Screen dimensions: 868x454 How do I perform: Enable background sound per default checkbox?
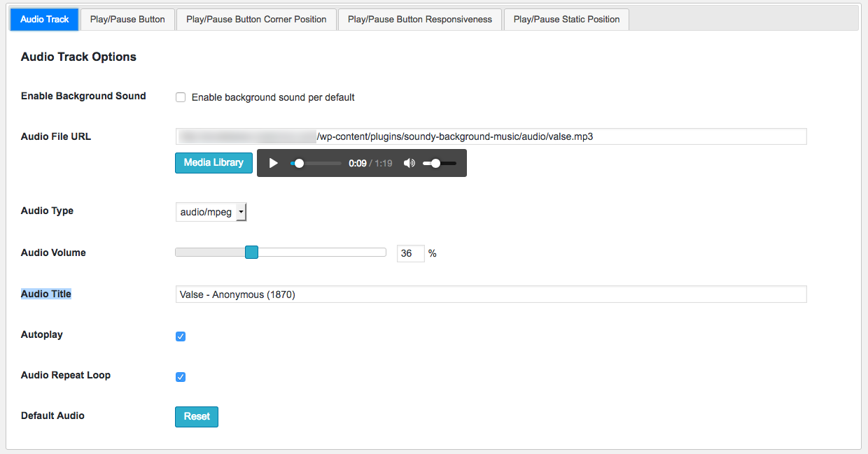tap(181, 97)
